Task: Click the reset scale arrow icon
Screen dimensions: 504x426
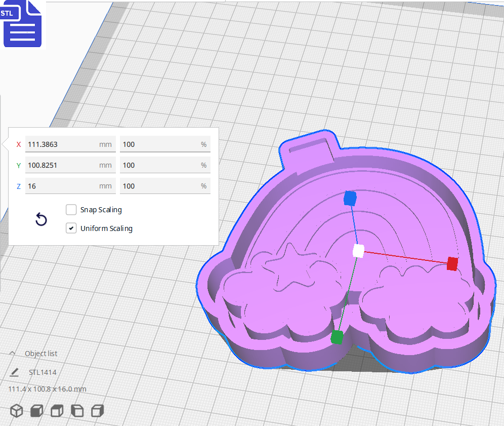Action: [x=41, y=220]
